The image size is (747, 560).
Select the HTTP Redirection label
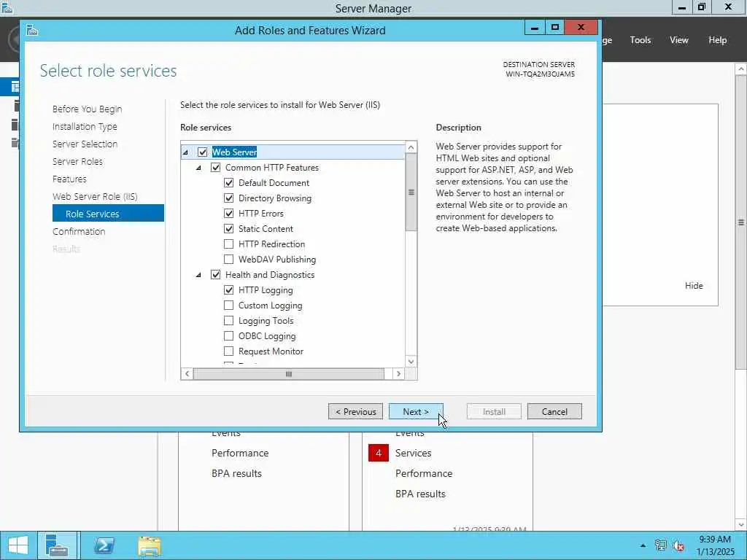click(271, 244)
